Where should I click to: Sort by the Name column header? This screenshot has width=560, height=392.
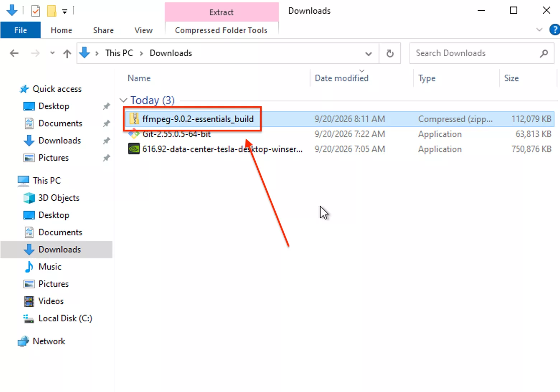[139, 78]
